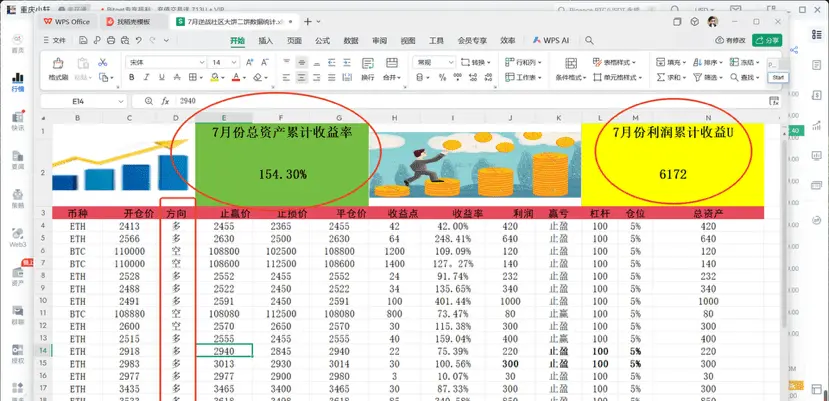Align text right icon
The width and height of the screenshot is (829, 401).
click(x=317, y=77)
